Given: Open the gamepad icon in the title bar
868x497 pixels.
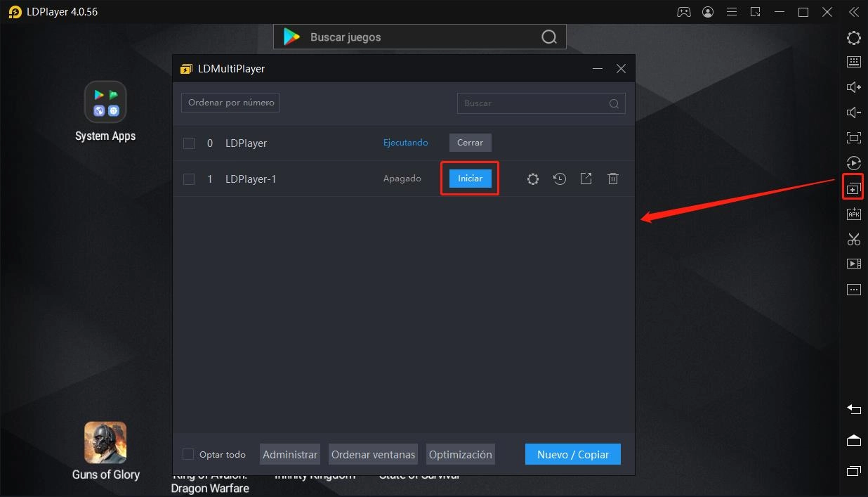Looking at the screenshot, I should [683, 12].
